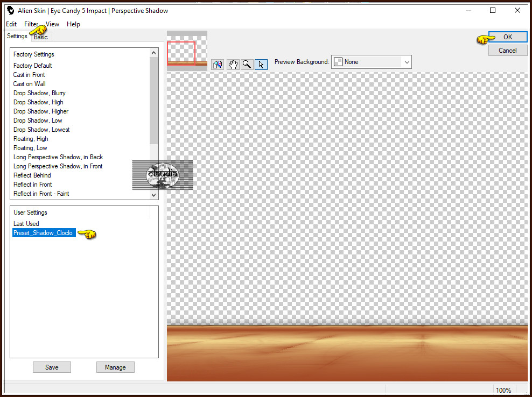
Task: Open the Preview Background dropdown
Action: 372,62
